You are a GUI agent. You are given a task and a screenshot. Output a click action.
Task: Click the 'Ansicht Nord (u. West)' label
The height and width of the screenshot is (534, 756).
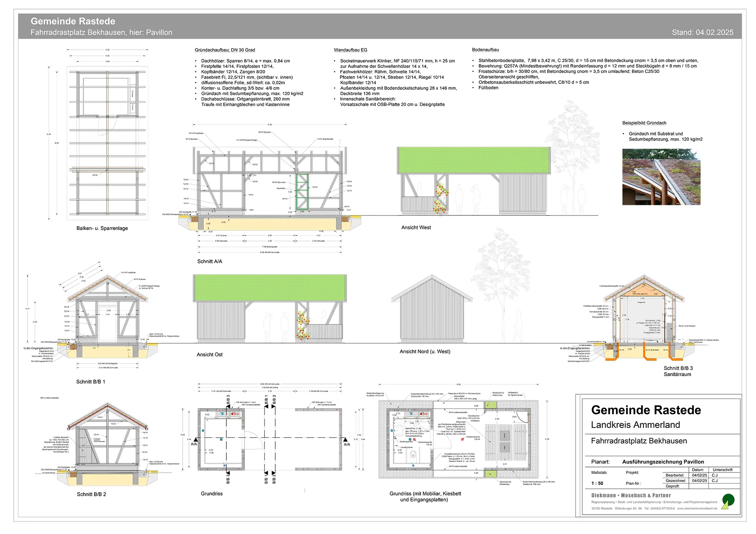(x=425, y=352)
